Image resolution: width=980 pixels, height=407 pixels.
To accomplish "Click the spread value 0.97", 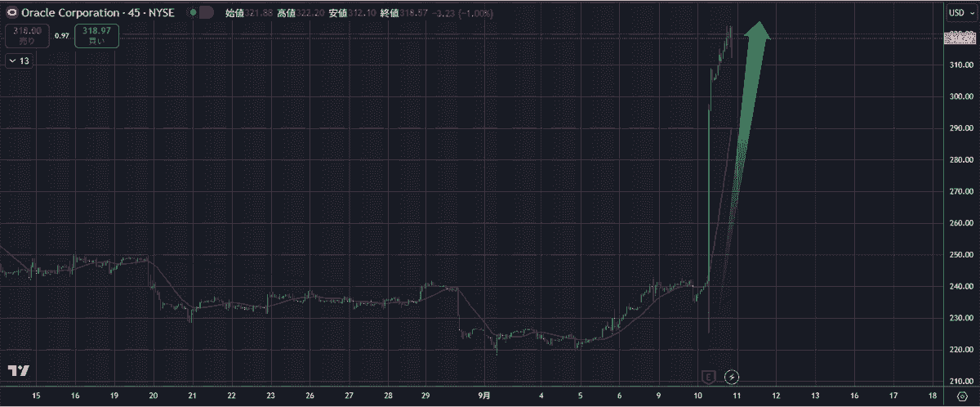I will click(x=62, y=36).
